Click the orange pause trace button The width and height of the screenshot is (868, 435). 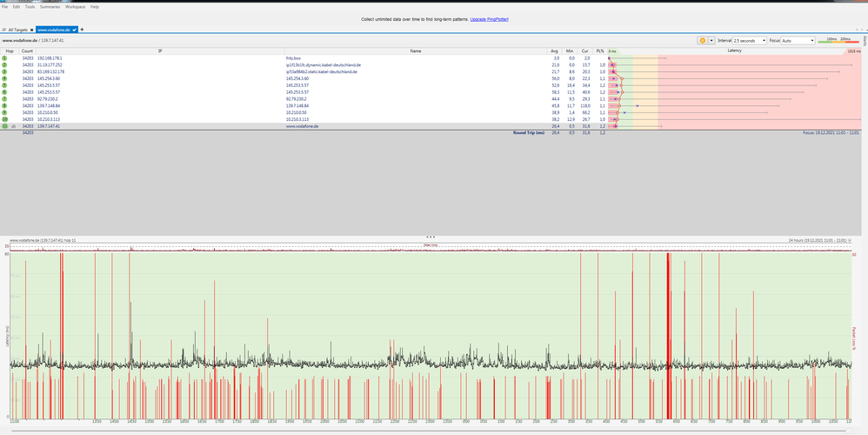701,40
